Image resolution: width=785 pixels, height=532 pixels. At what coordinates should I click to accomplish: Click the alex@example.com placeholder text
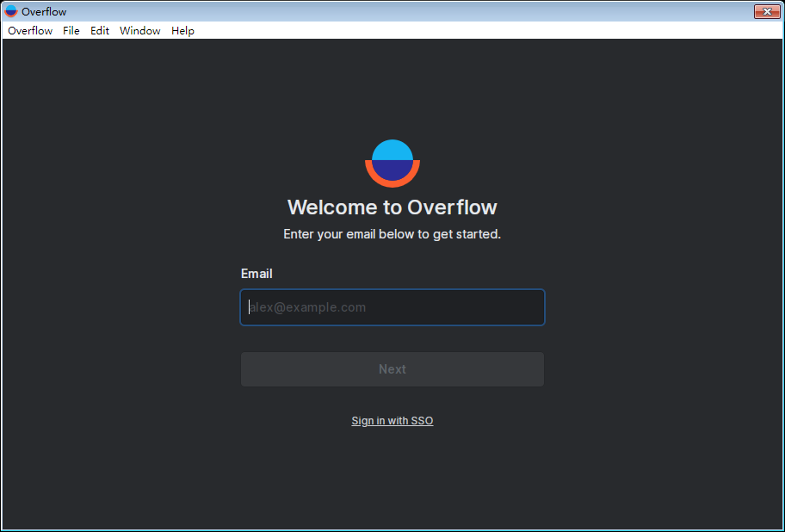pos(307,307)
